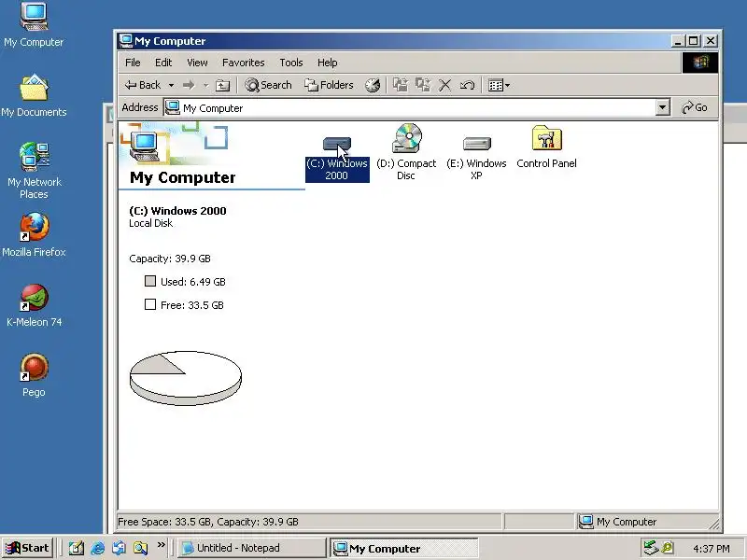The image size is (747, 560).
Task: Select the Control Panel folder icon
Action: point(546,138)
